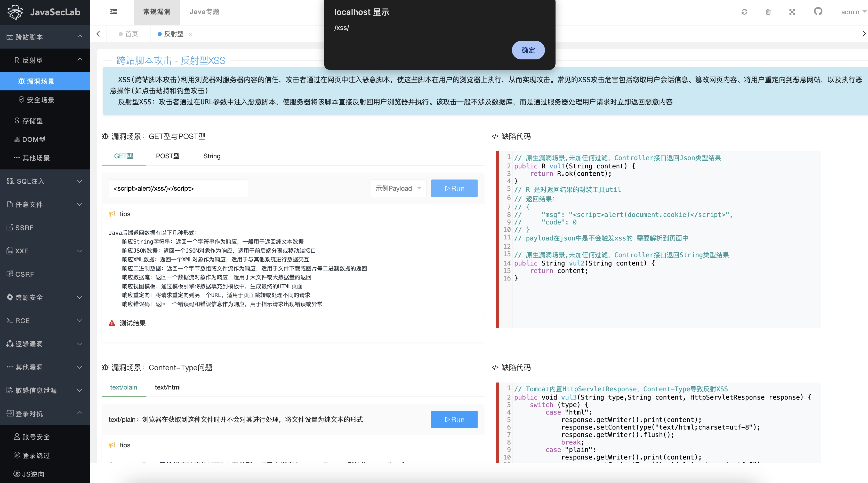Screen dimensions: 868x483
Task: Select the text/html tab
Action: (167, 387)
